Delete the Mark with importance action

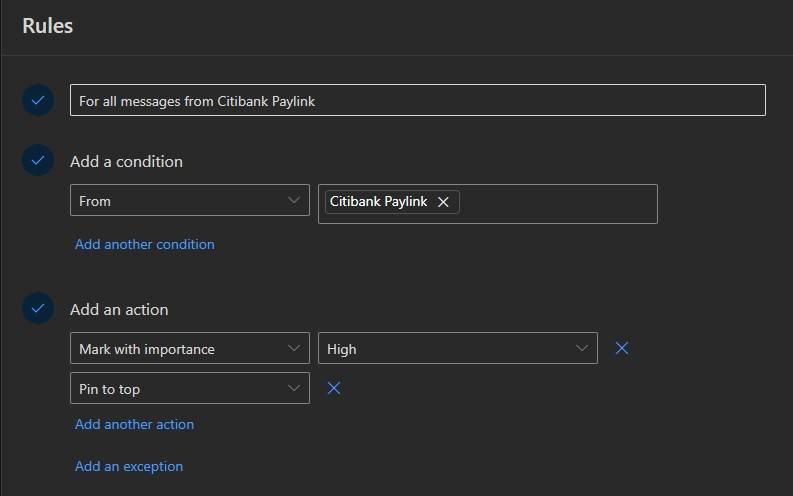(622, 348)
